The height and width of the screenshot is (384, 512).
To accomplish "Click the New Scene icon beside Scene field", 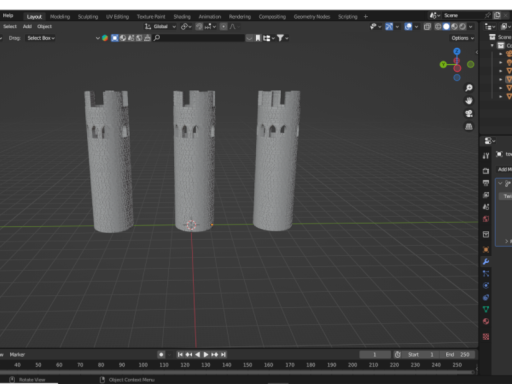I will click(497, 15).
